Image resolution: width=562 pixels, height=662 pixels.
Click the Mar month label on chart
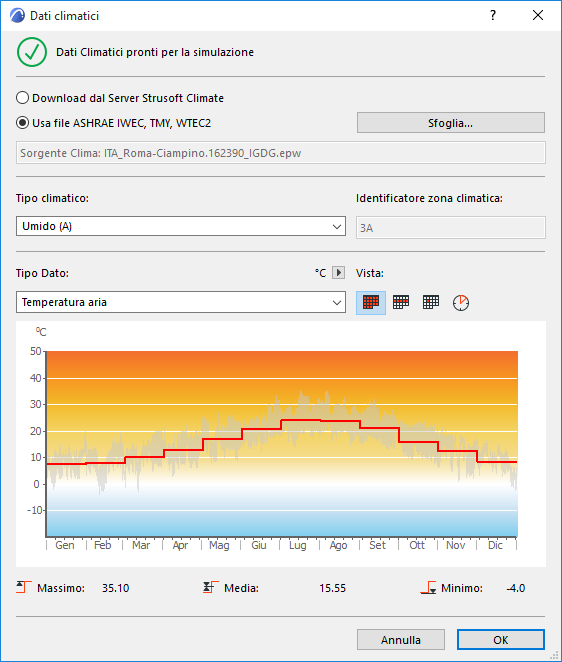(141, 545)
